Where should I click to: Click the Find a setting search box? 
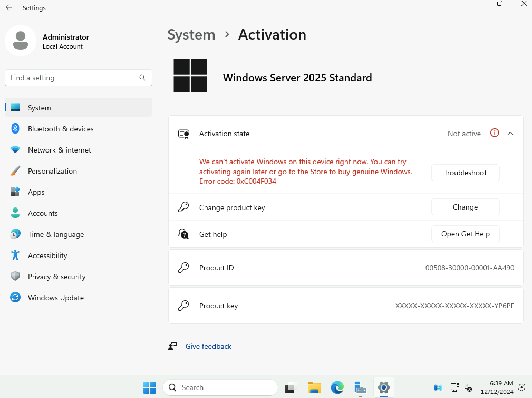[x=79, y=78]
